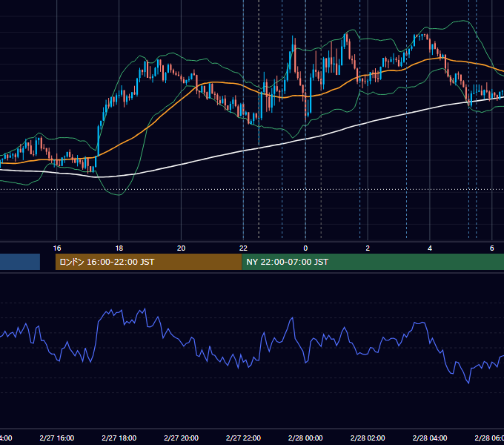Click the 16 hour label on price chart axis
The height and width of the screenshot is (445, 504).
coord(57,248)
